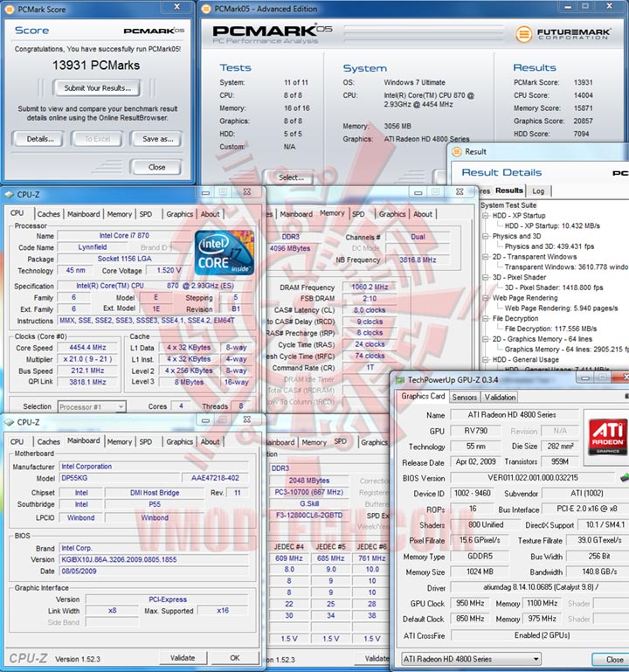
Task: Click the Result window title icon
Action: [x=457, y=152]
